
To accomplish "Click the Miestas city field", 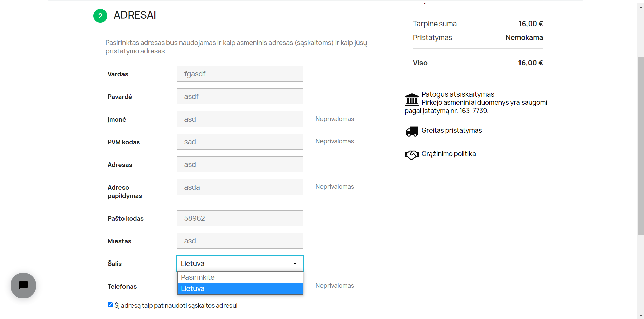I will point(240,241).
